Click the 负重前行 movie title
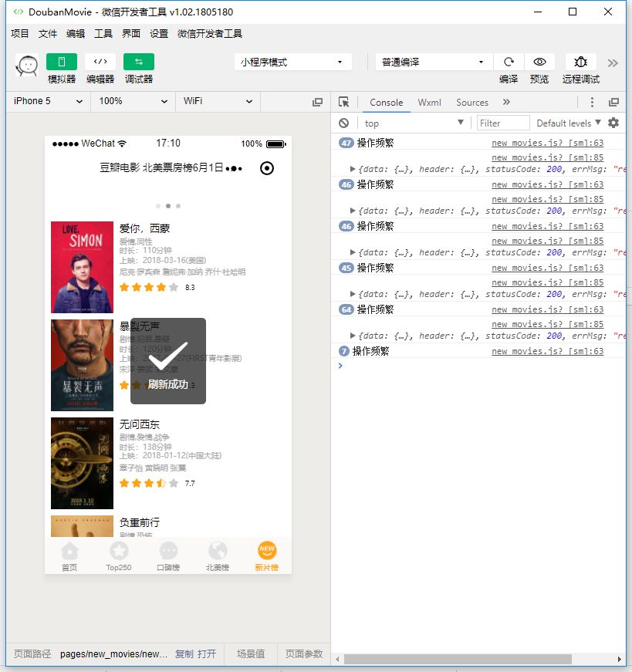Screen dimensions: 632x672 pos(140,522)
